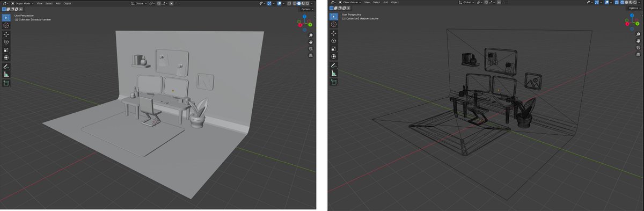Toggle proportional editing in left viewport header
The height and width of the screenshot is (211, 644).
pyautogui.click(x=171, y=3)
